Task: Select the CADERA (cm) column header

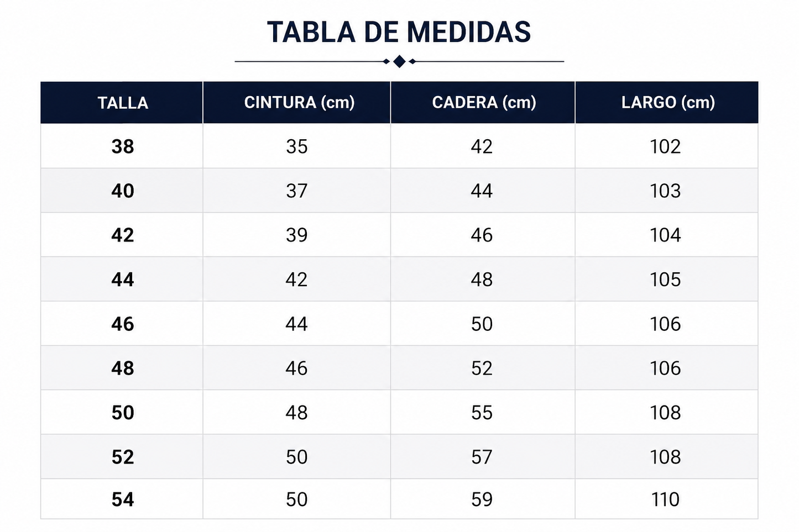Action: 484,102
